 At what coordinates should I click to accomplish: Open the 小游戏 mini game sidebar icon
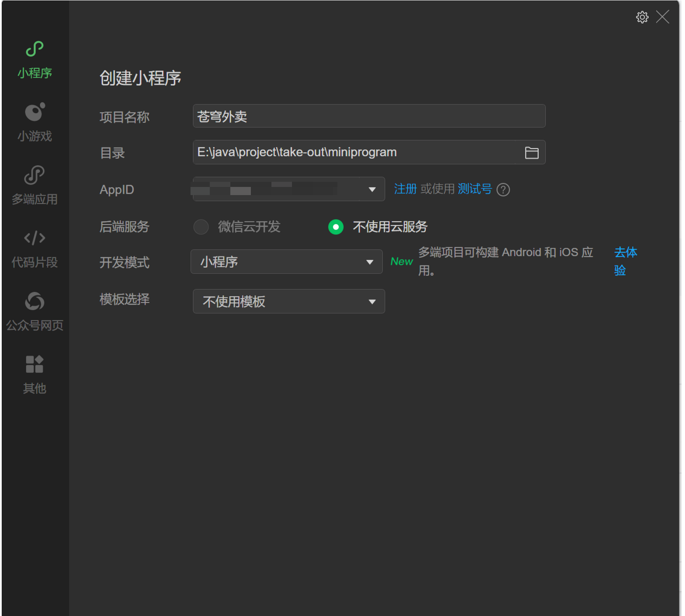coord(35,112)
